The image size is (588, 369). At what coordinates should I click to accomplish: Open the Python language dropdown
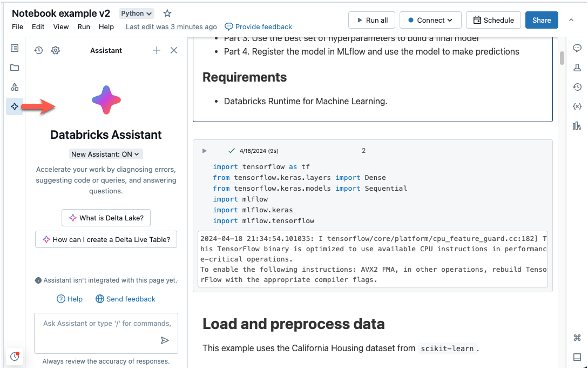point(136,14)
